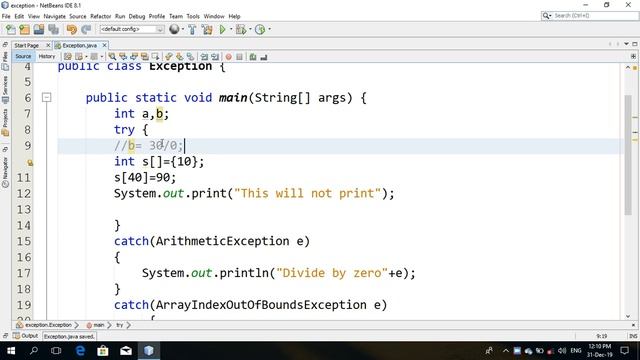
Task: Select the Exception.java tab
Action: click(x=80, y=45)
